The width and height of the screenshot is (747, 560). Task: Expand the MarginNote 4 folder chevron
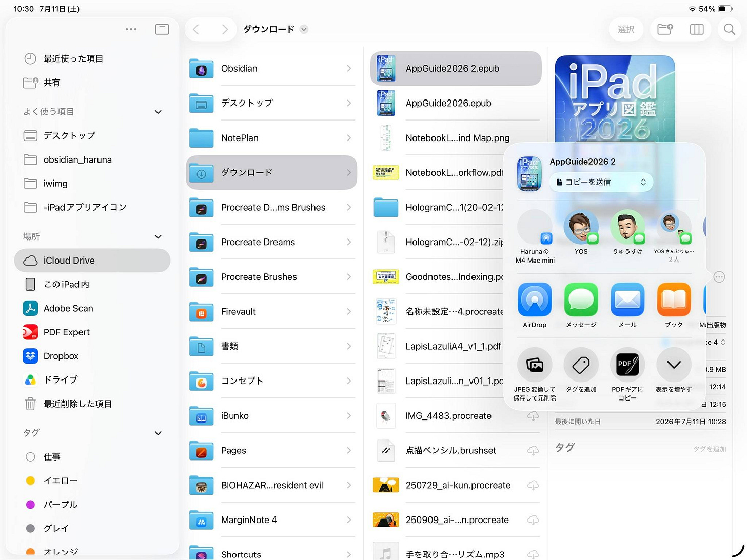point(349,520)
